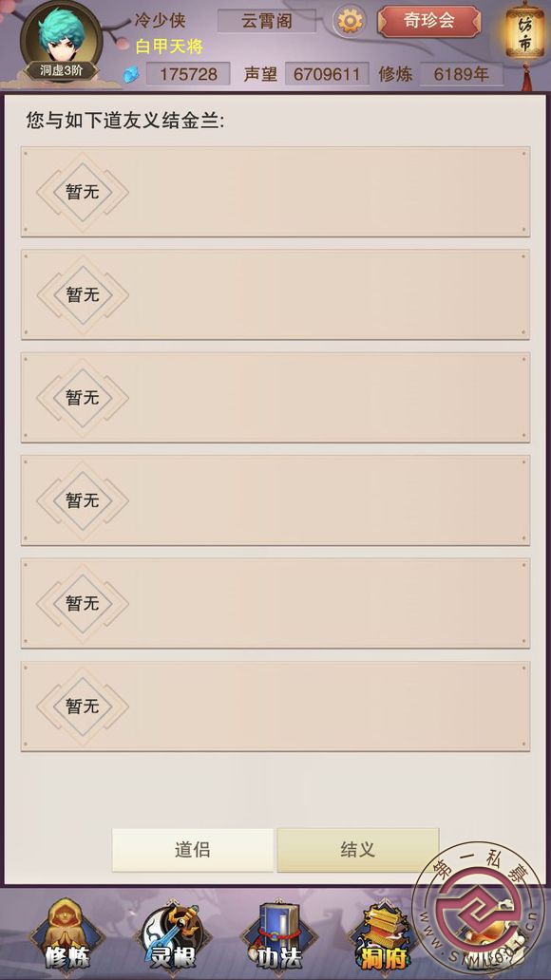Select the third 暂无 sworn-friend slot
Viewport: 551px width, 980px height.
(275, 398)
